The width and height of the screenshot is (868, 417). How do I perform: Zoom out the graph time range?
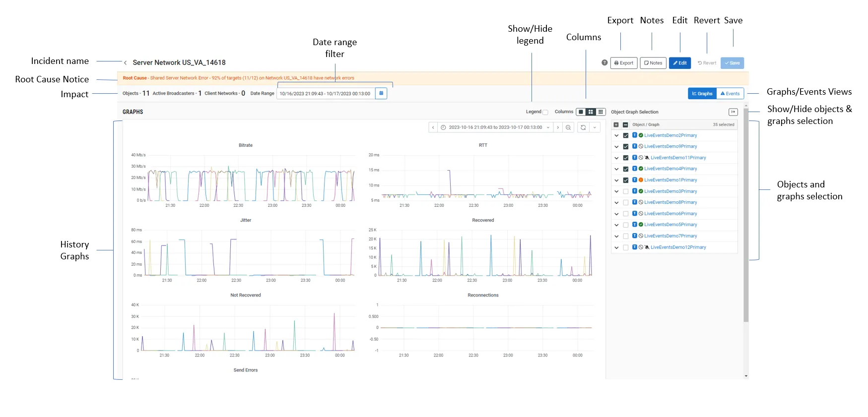[568, 127]
